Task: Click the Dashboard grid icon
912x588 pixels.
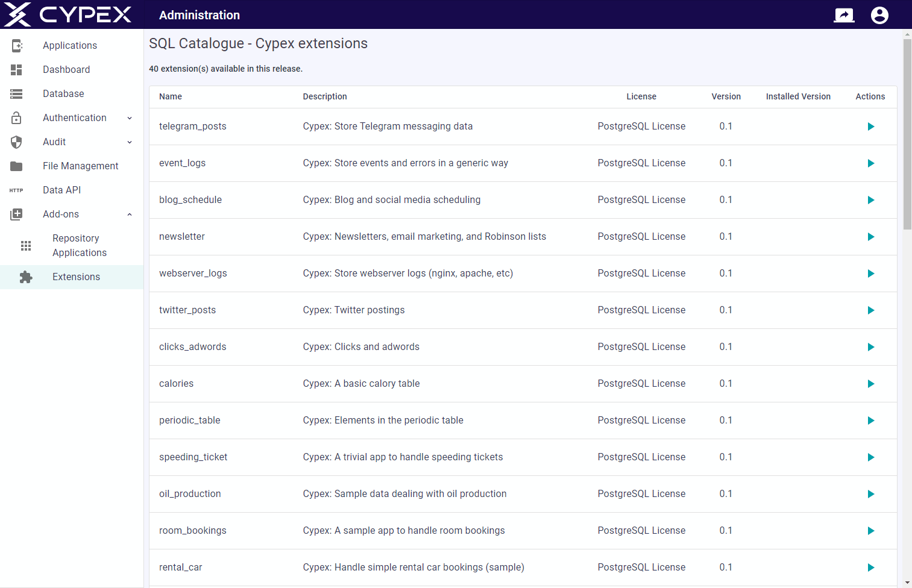Action: point(17,69)
